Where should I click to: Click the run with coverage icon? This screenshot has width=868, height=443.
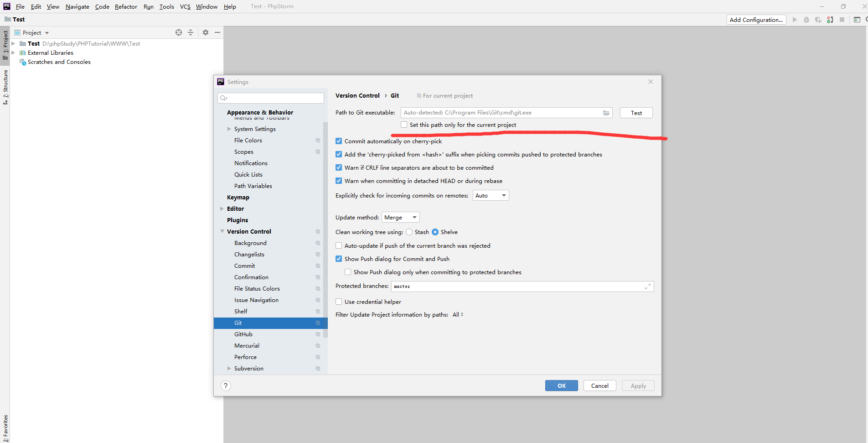818,20
